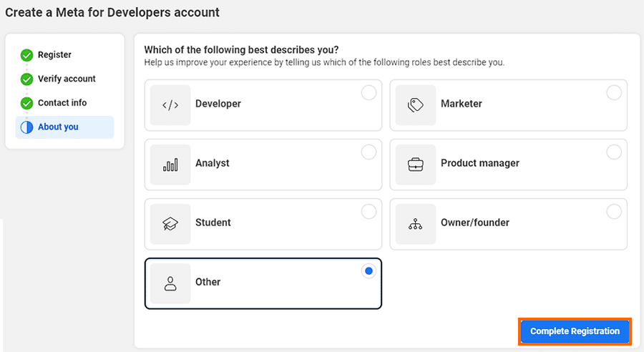
Task: Click the half-filled About you progress icon
Action: pos(26,127)
